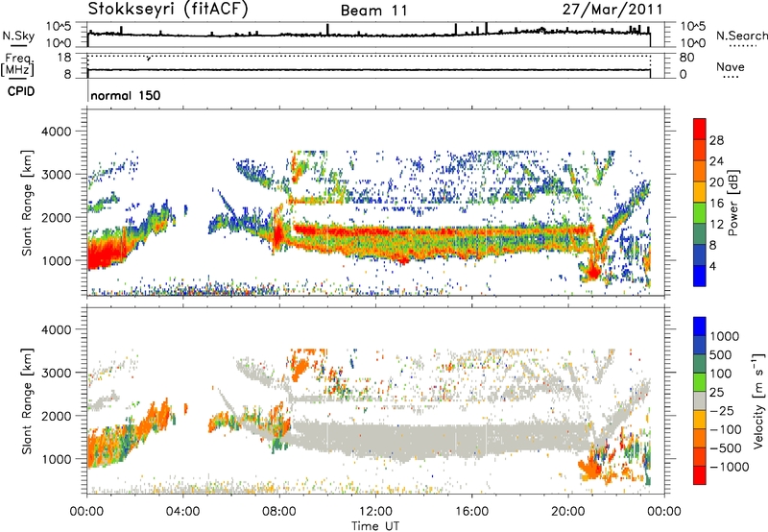Click the "CPID" label
Viewport: 768px width, 532px height.
click(x=21, y=91)
